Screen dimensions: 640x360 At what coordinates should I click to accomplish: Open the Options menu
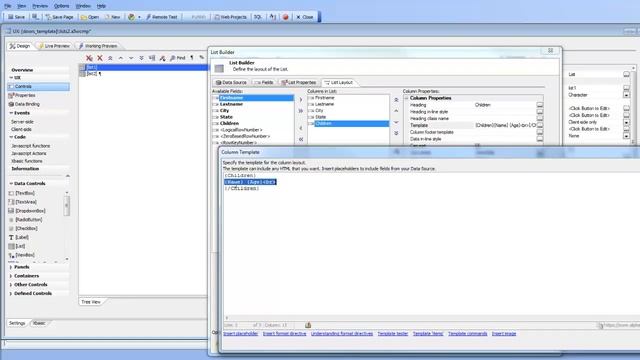click(61, 6)
